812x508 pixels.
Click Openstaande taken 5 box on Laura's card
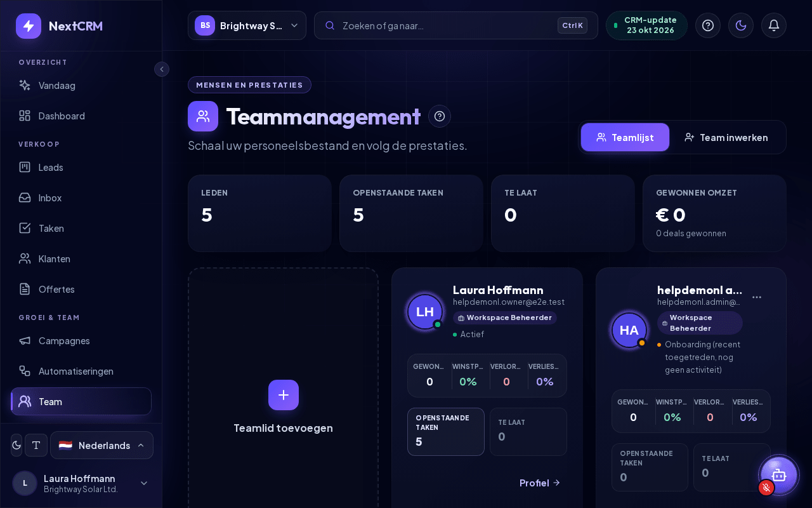pos(446,432)
